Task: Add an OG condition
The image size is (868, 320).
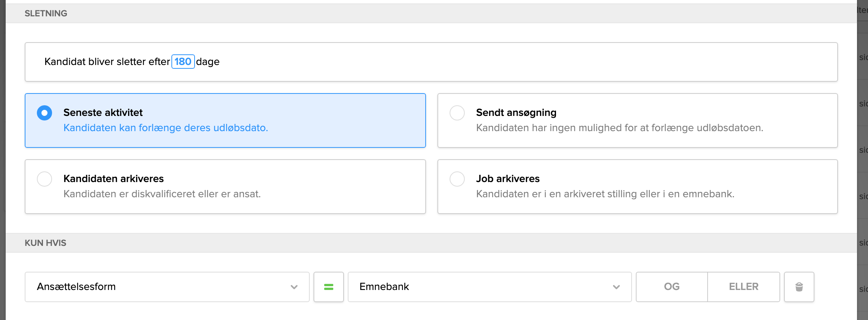Action: point(672,287)
